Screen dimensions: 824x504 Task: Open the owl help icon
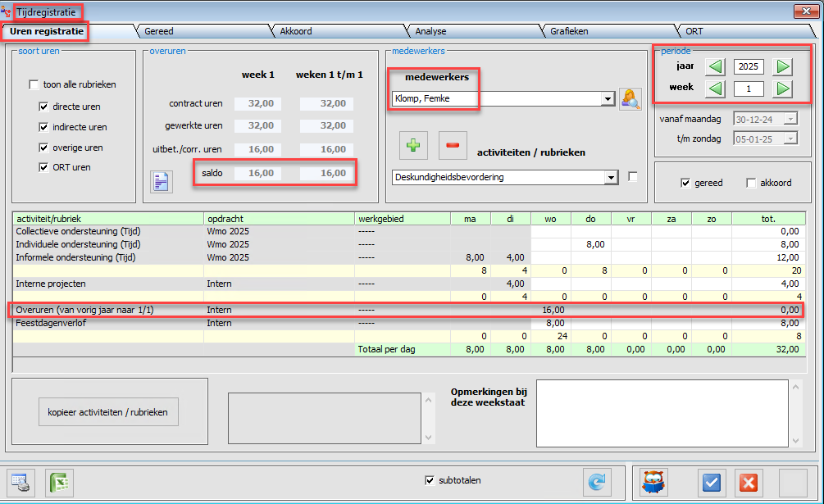[x=653, y=482]
